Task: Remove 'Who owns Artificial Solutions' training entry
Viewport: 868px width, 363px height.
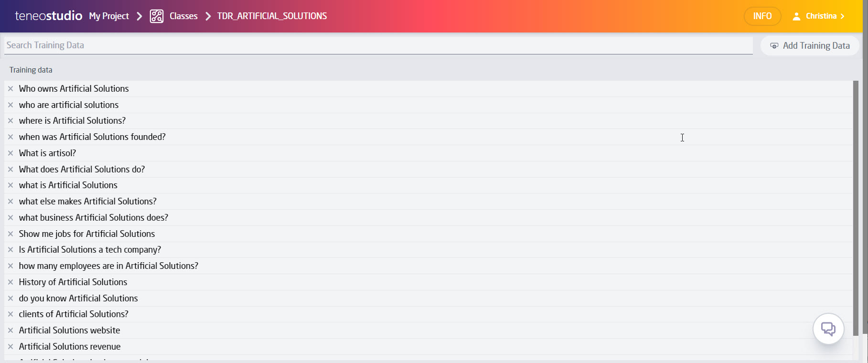Action: tap(11, 89)
